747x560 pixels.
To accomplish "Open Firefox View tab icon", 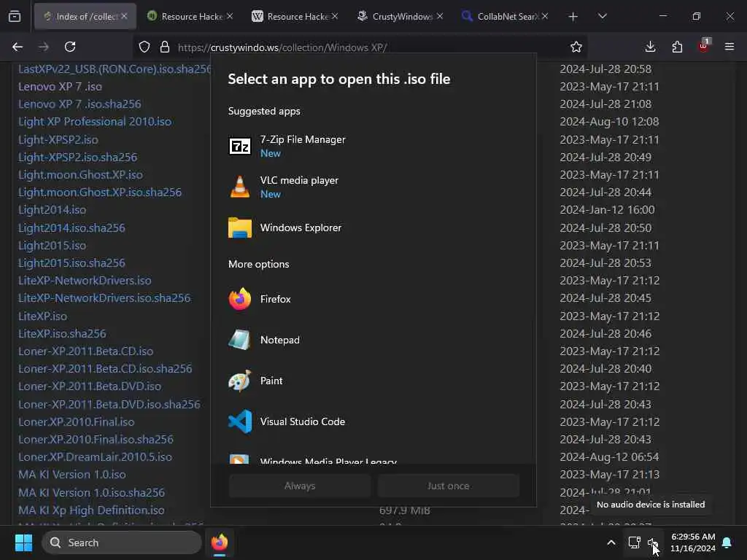I will pos(15,16).
